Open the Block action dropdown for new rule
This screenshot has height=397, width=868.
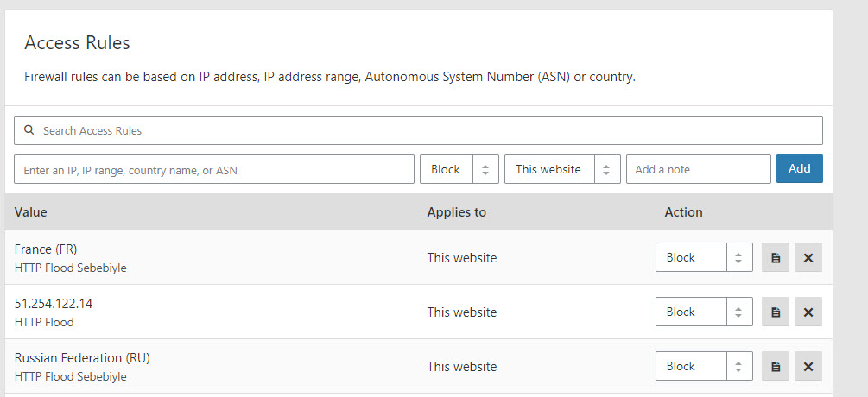[x=459, y=170]
